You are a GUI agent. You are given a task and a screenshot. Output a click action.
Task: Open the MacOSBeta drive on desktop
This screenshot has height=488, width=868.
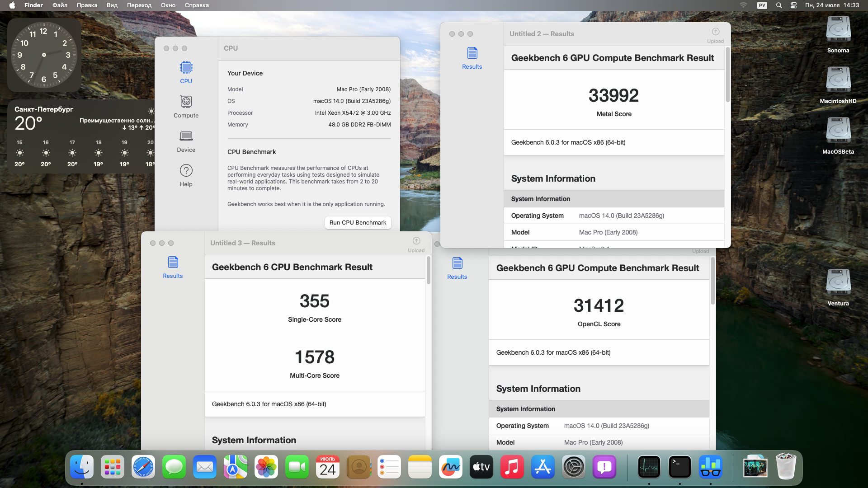pyautogui.click(x=838, y=136)
